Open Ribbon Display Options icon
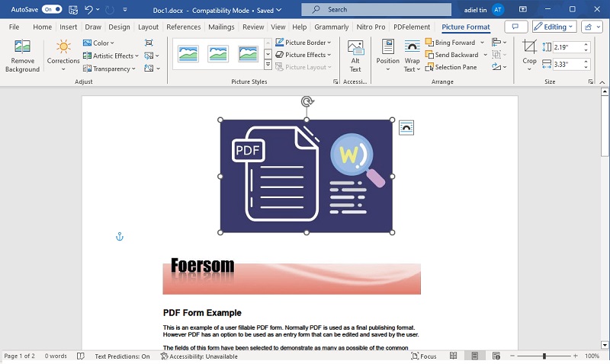 coord(523,9)
